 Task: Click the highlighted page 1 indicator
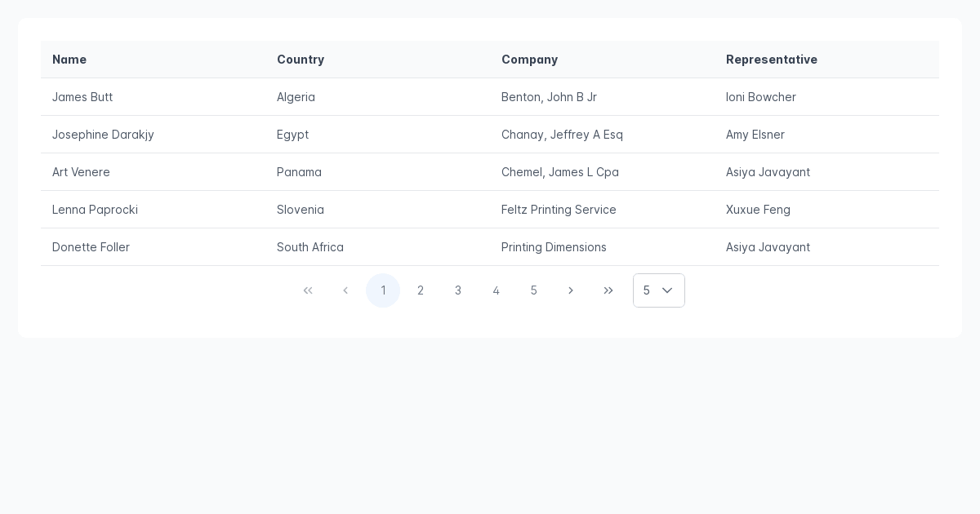(383, 290)
